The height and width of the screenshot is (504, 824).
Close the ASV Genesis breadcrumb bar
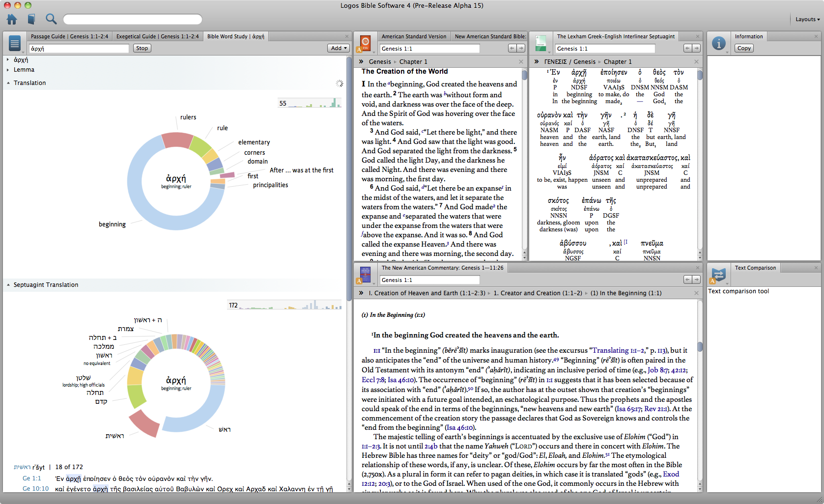(x=521, y=61)
